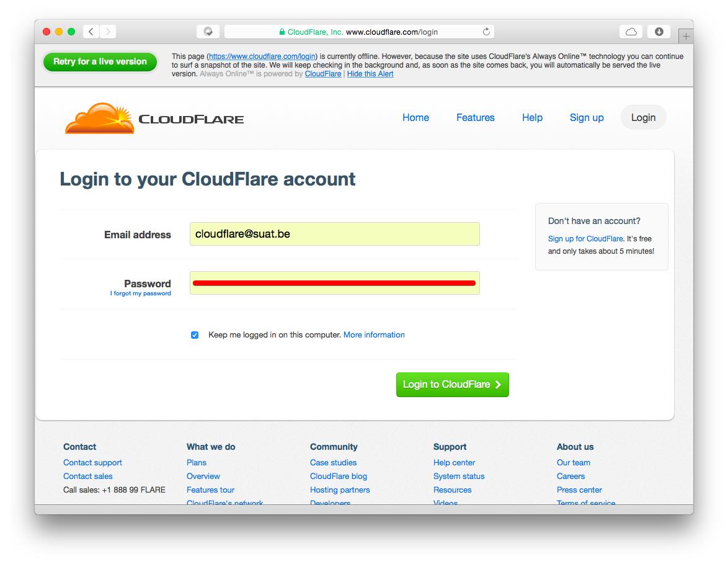Open Case studies footer link
The height and width of the screenshot is (564, 728).
tap(334, 463)
